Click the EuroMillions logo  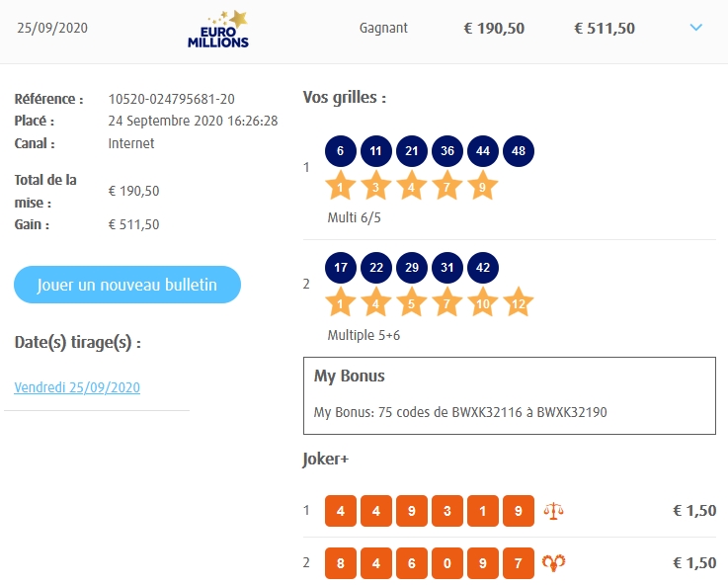pos(218,29)
